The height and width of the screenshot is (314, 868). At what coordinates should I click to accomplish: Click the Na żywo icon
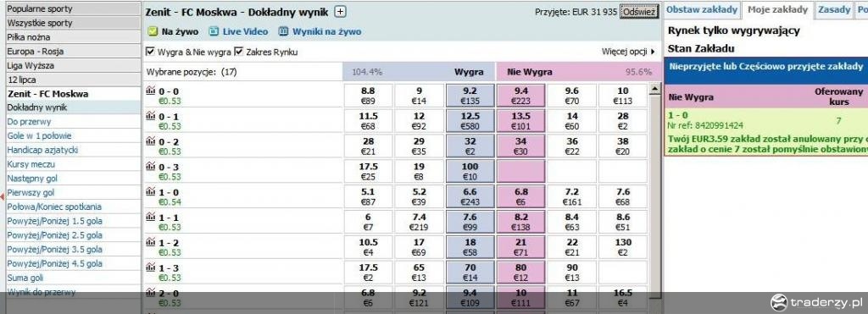[153, 31]
